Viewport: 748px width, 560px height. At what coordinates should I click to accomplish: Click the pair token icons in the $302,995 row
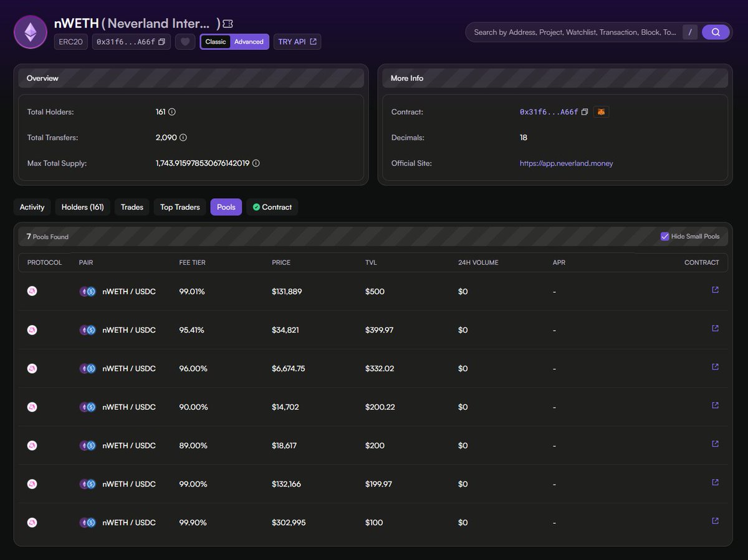87,523
